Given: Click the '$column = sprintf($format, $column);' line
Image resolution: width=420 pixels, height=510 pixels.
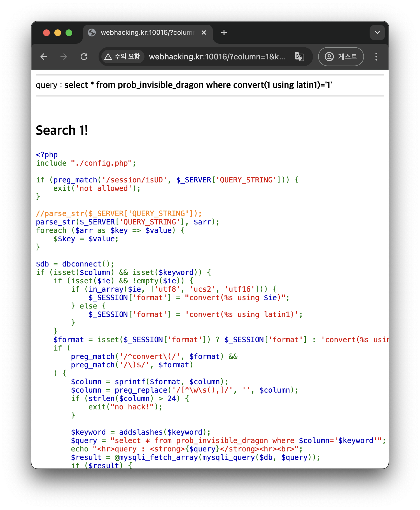Looking at the screenshot, I should (x=150, y=382).
